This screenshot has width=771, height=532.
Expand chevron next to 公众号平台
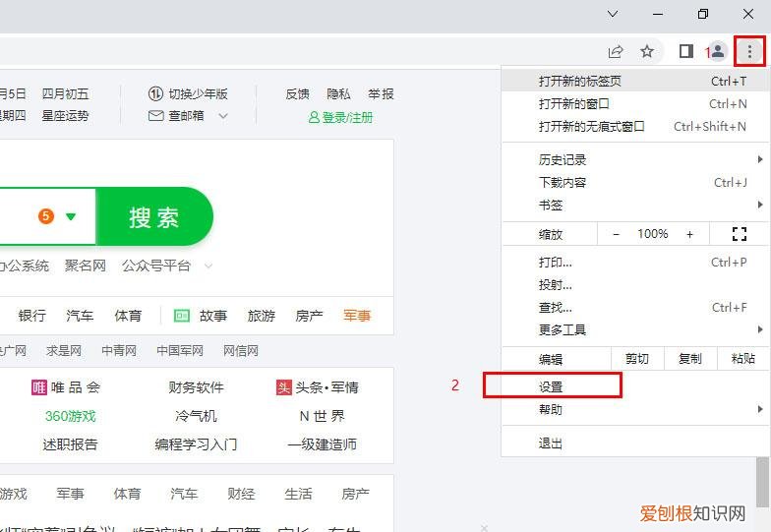tap(208, 266)
